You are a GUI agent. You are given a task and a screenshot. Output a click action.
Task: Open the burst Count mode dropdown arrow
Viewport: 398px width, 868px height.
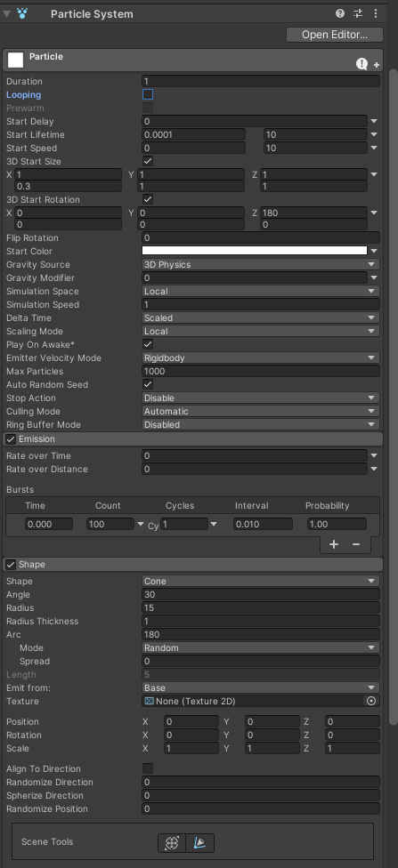tap(141, 524)
